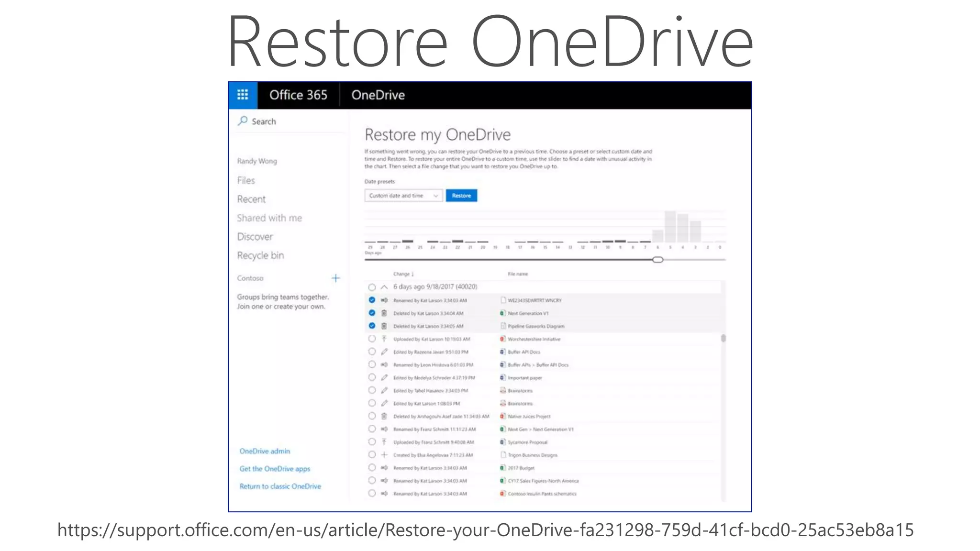Open the OneDrive admin link
The height and width of the screenshot is (551, 980).
[265, 451]
